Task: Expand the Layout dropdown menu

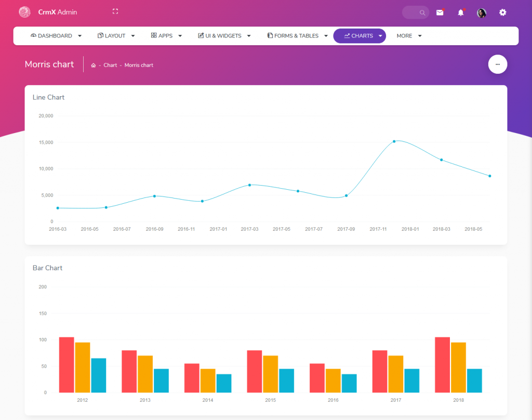Action: click(x=116, y=36)
